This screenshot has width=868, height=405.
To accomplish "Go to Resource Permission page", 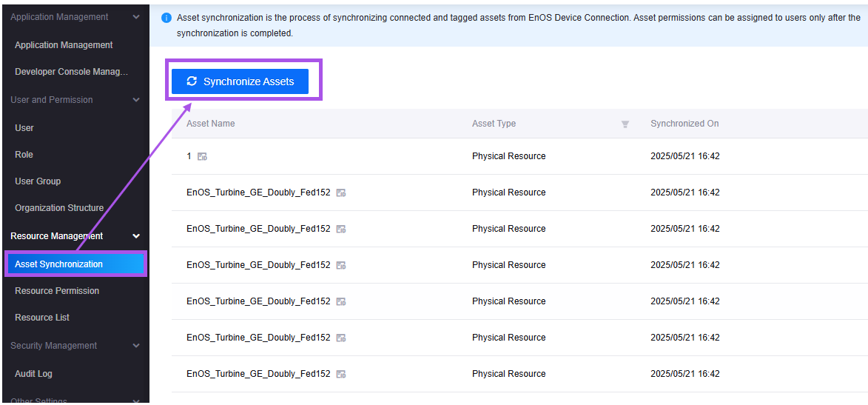I will coord(57,291).
